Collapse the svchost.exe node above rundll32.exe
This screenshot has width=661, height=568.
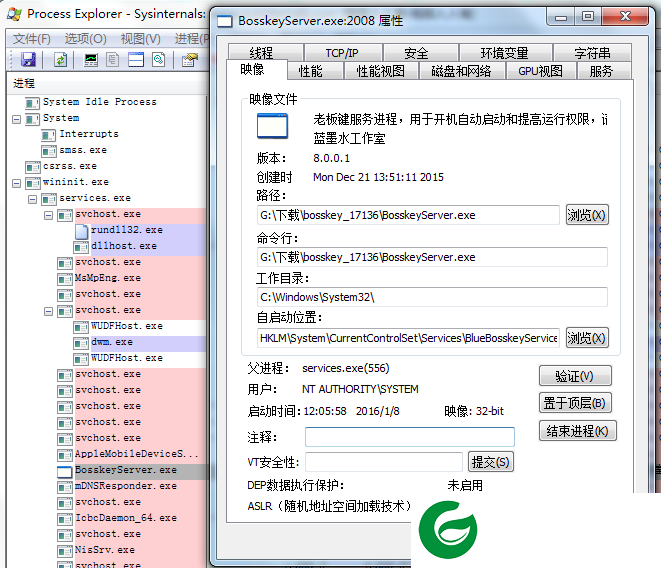[48, 215]
